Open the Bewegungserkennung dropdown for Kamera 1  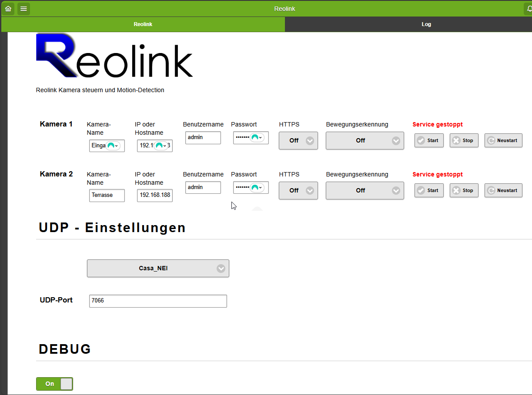(x=365, y=140)
